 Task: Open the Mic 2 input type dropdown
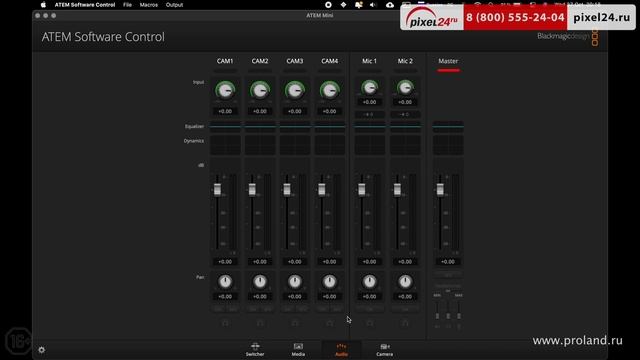(x=405, y=114)
